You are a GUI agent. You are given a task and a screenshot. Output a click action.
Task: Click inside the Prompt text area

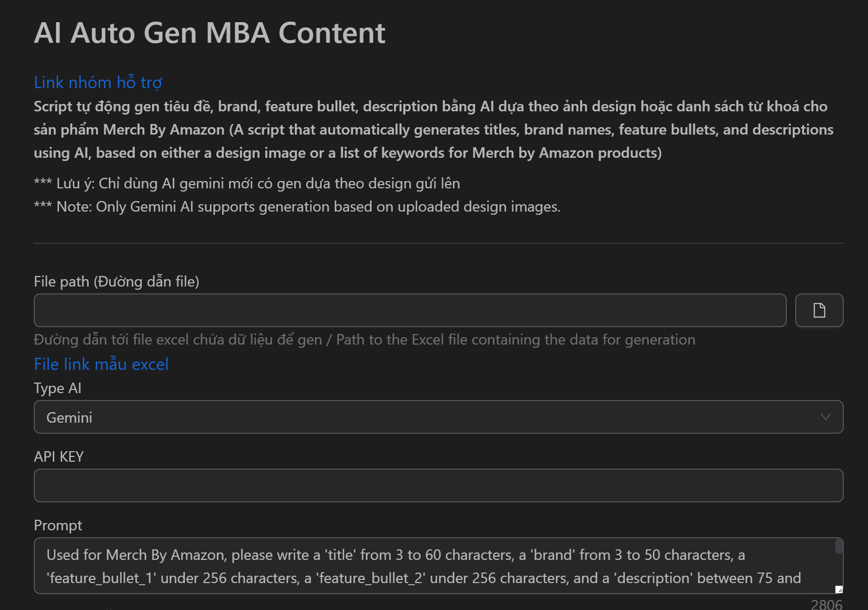(422, 566)
